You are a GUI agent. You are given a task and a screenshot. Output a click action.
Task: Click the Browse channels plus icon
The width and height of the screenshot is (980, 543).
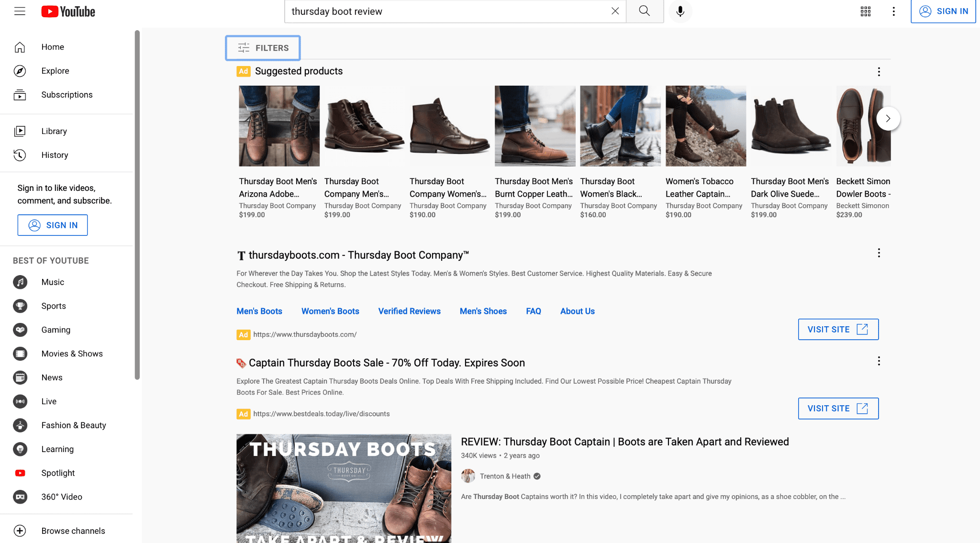20,531
